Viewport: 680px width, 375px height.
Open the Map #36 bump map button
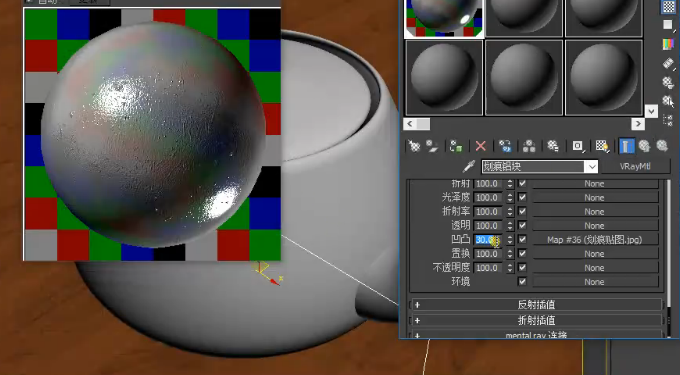(x=594, y=240)
